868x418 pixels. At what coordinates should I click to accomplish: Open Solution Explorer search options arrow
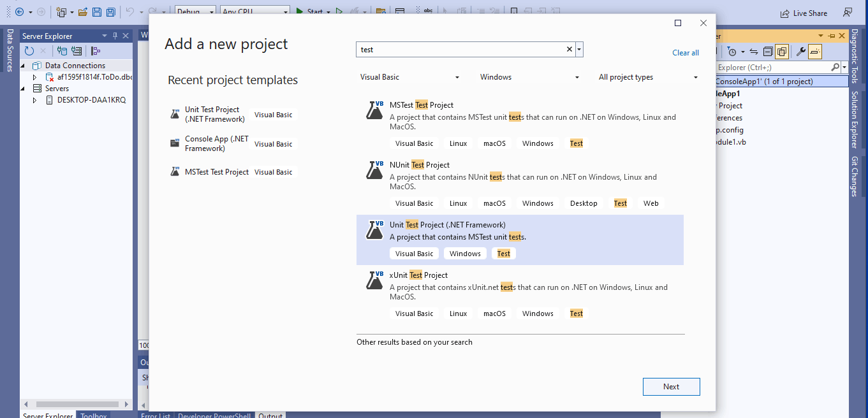click(x=844, y=67)
